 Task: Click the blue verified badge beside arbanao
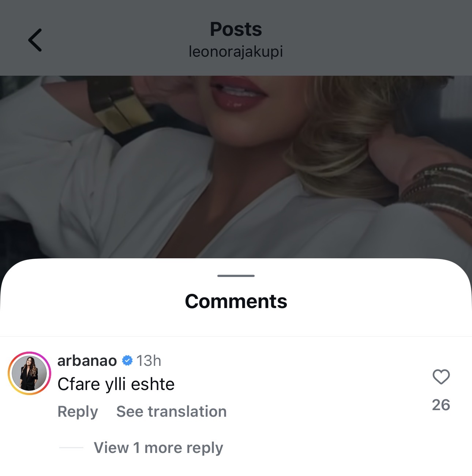127,361
